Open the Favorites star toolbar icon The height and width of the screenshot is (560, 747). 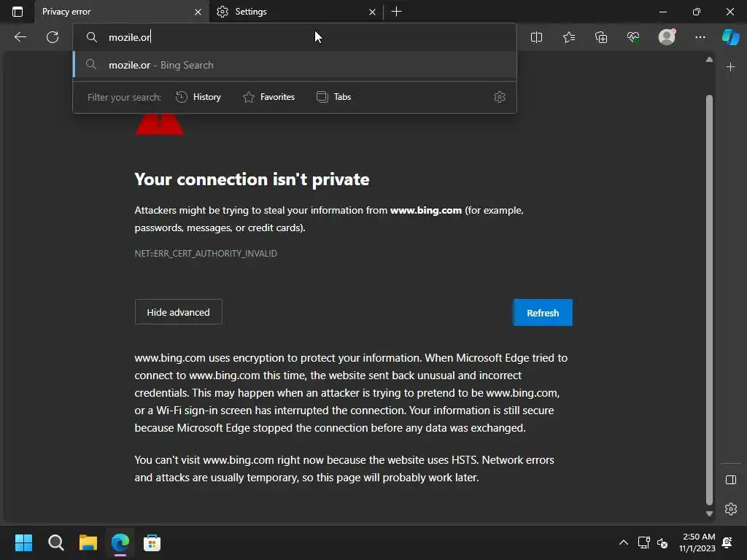tap(569, 37)
